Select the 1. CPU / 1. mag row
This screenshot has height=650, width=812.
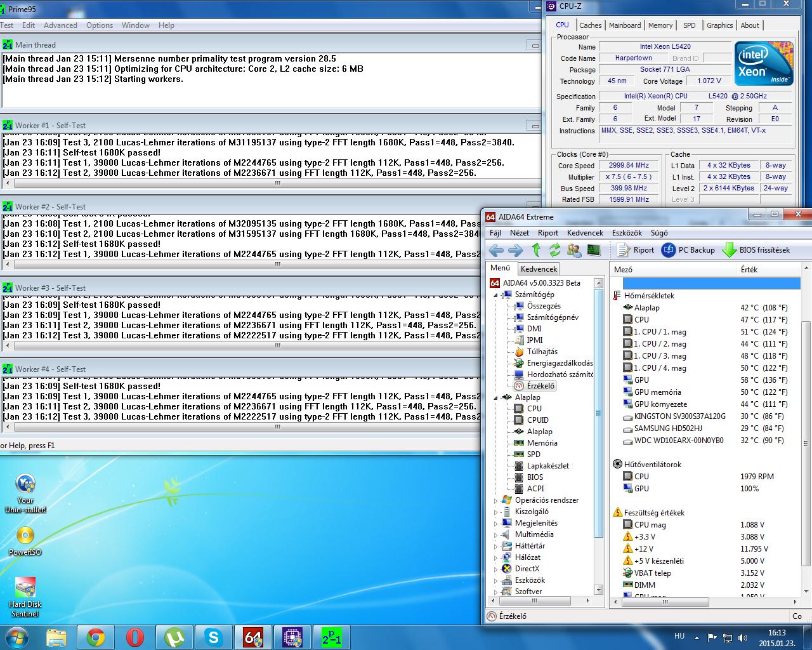(706, 332)
